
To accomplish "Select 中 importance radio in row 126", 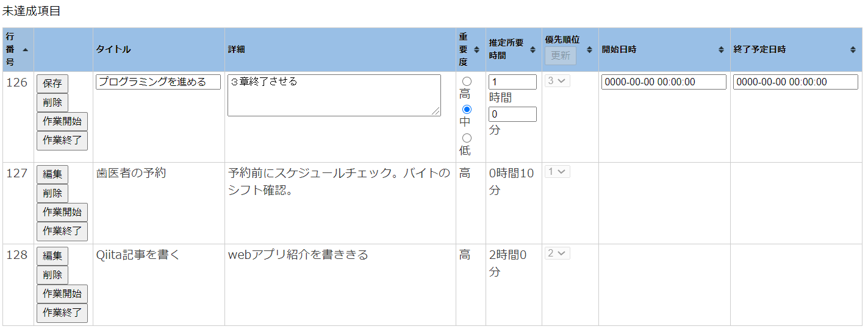I will (467, 109).
